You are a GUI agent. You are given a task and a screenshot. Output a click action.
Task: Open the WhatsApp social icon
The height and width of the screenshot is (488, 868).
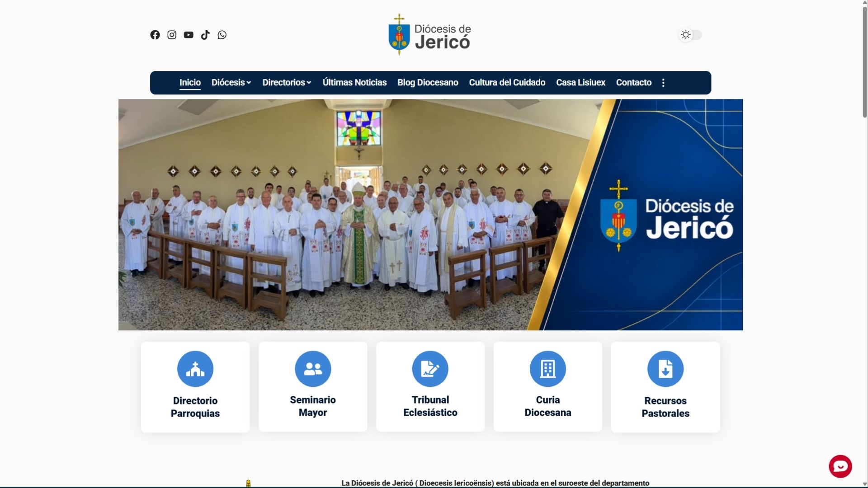pyautogui.click(x=222, y=35)
